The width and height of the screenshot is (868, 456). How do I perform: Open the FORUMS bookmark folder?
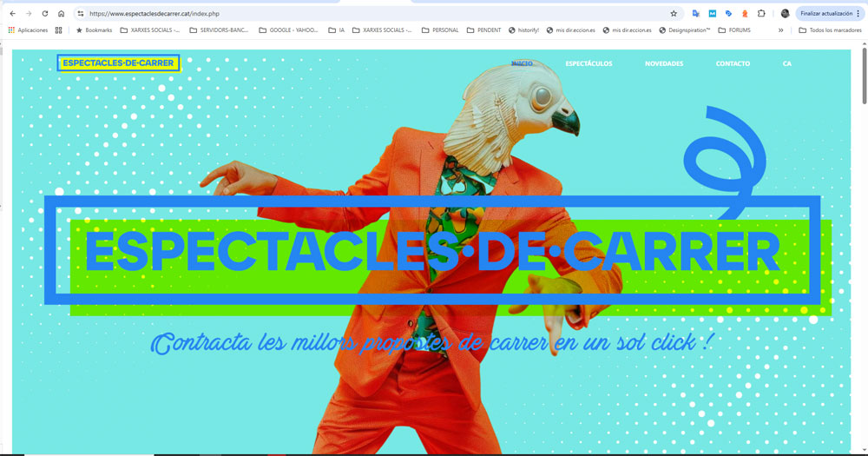click(734, 30)
